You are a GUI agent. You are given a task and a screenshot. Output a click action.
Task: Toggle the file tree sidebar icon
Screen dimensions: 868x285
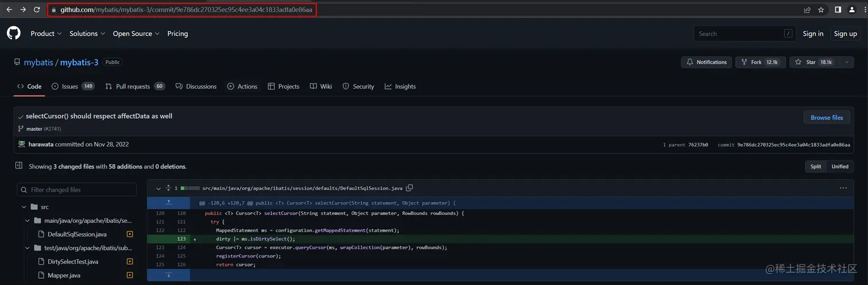[x=19, y=165]
